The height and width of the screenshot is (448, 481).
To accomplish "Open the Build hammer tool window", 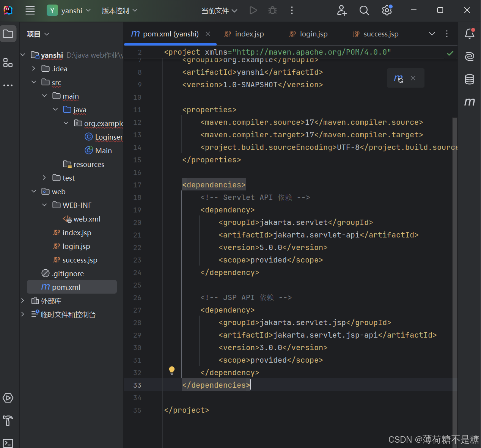I will [x=8, y=421].
